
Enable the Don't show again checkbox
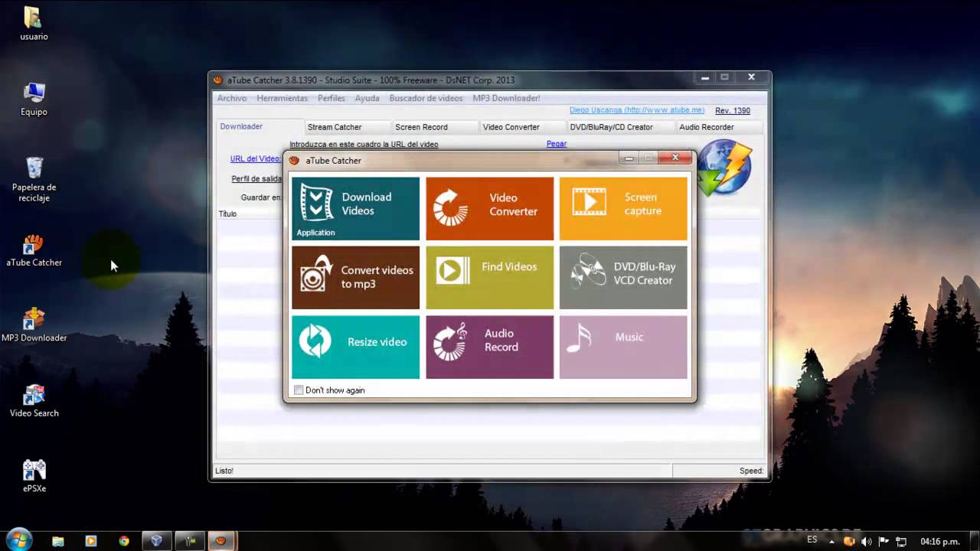[x=299, y=390]
